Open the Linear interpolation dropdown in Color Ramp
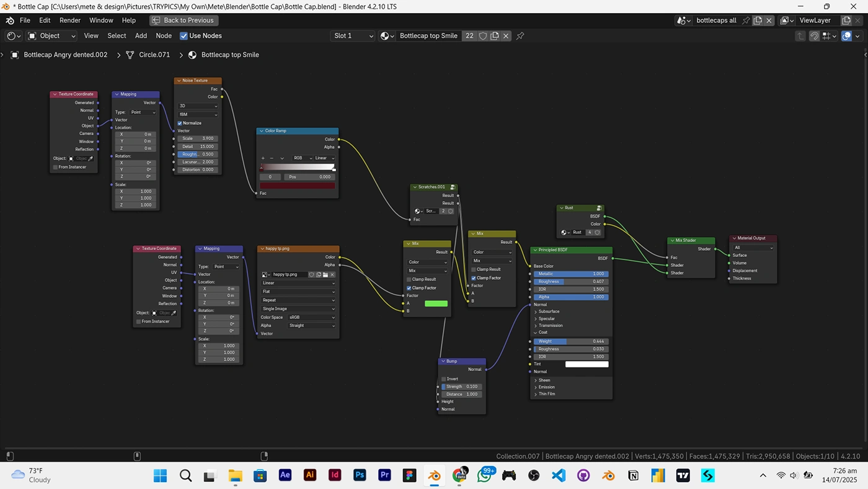This screenshot has height=489, width=868. 324,158
